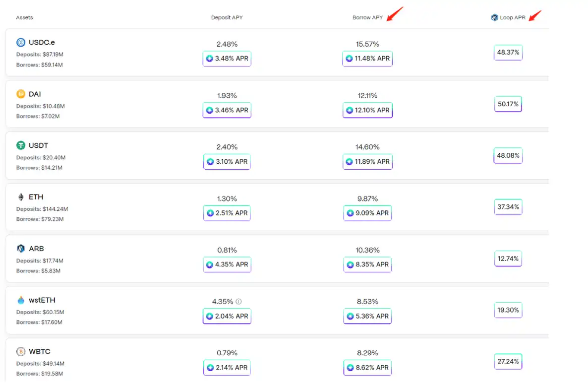The width and height of the screenshot is (588, 390).
Task: Click the wstETH token icon
Action: click(21, 300)
